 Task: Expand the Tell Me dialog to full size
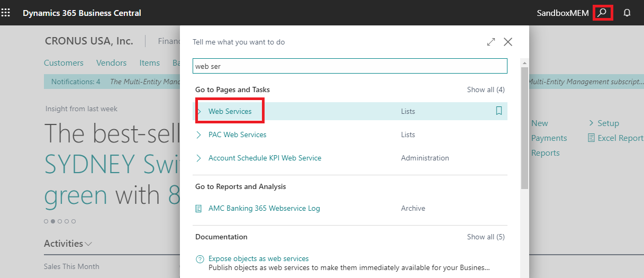pos(491,42)
